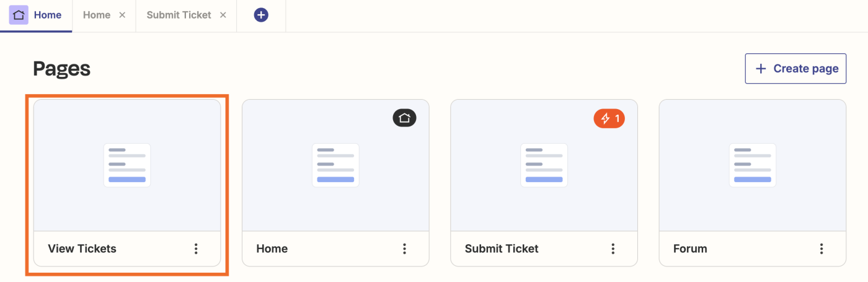Click the Create page button
The image size is (868, 282).
click(x=795, y=68)
